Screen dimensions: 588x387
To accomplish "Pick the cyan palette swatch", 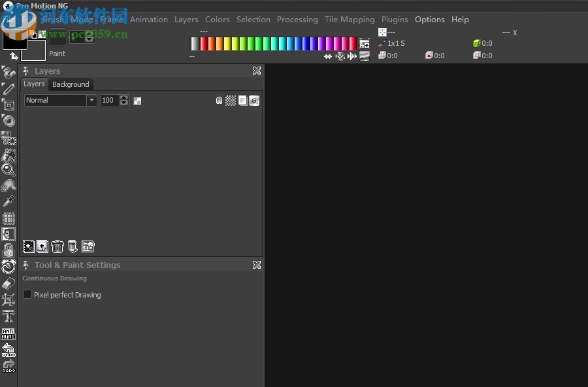I will pyautogui.click(x=282, y=44).
